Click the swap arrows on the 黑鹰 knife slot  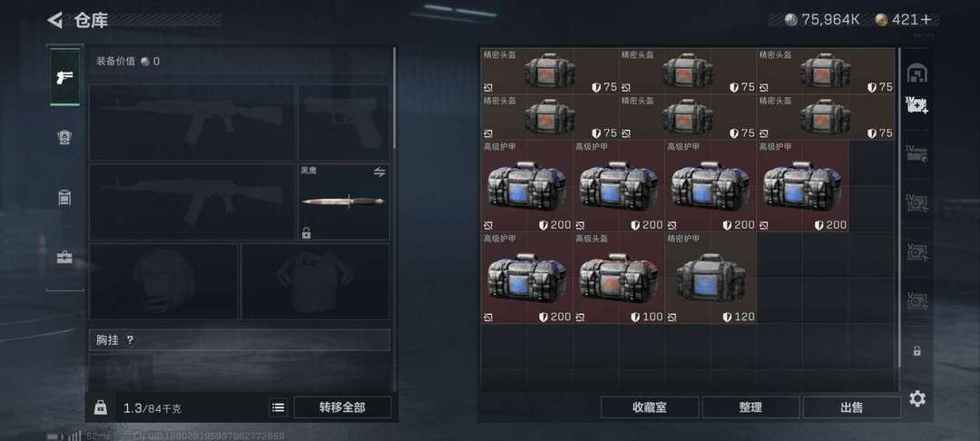pos(379,172)
